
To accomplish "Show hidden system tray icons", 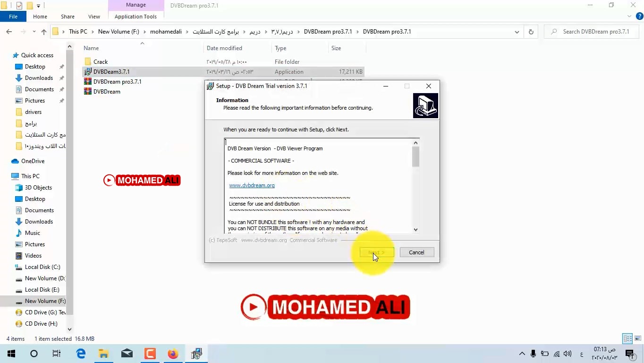I will pyautogui.click(x=522, y=354).
